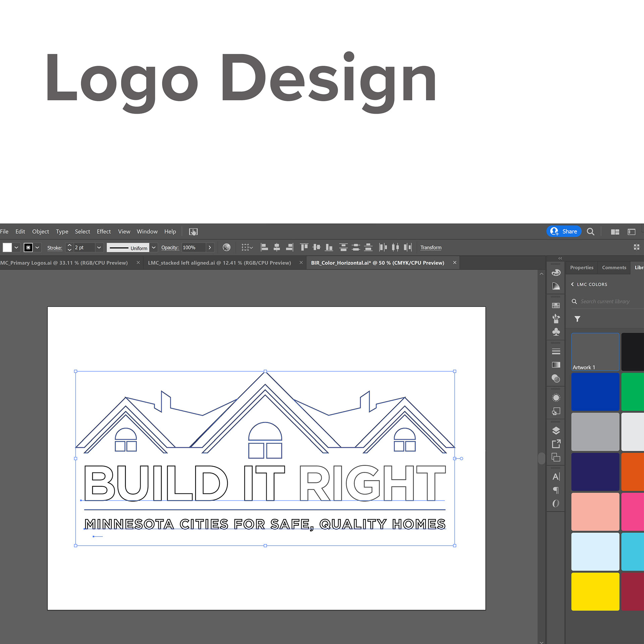Open the Window menu
This screenshot has height=644, width=644.
point(147,231)
